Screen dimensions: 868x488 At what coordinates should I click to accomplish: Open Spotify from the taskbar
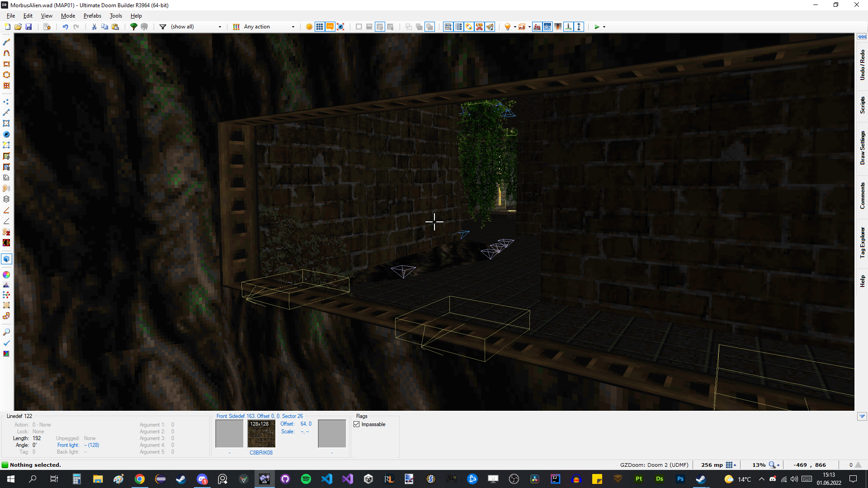[306, 479]
